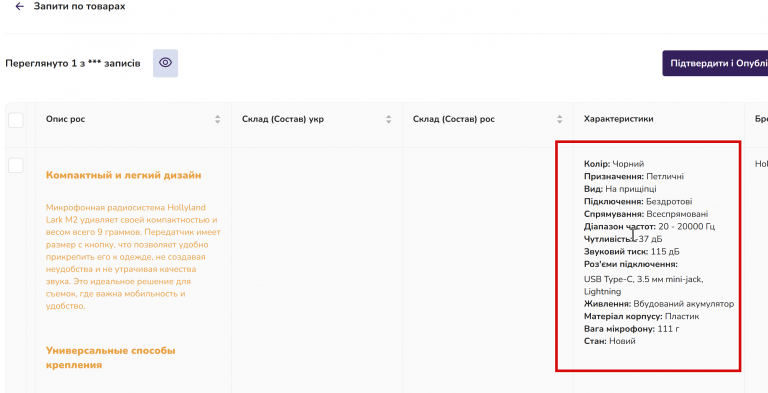Viewport: 768px width, 393px height.
Task: Click Живлення: Вбудований акумулятор line
Action: (659, 304)
